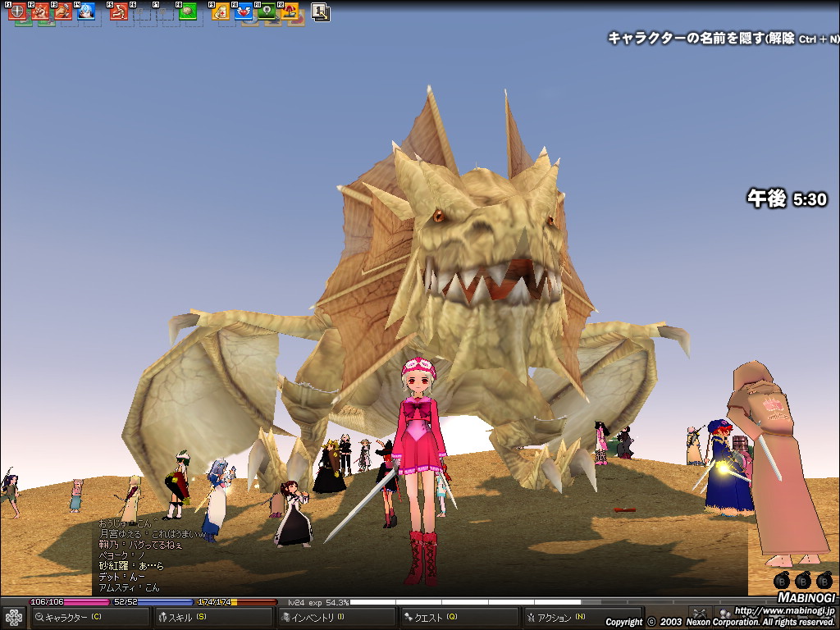This screenshot has height=630, width=840.
Task: Click the chat line 鞘乃：バグってるねぇ
Action: [x=140, y=545]
